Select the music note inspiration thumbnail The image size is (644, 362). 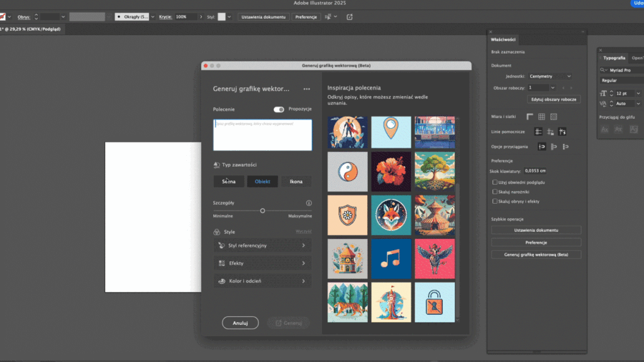click(391, 258)
